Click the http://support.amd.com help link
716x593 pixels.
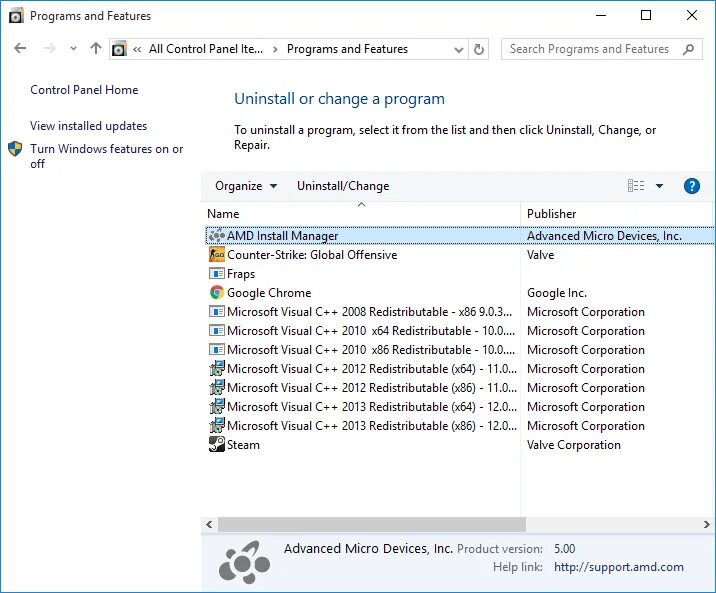click(619, 567)
